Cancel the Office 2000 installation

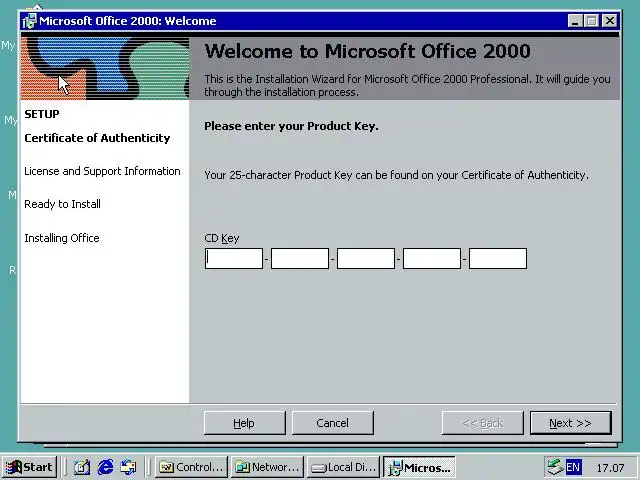tap(332, 423)
